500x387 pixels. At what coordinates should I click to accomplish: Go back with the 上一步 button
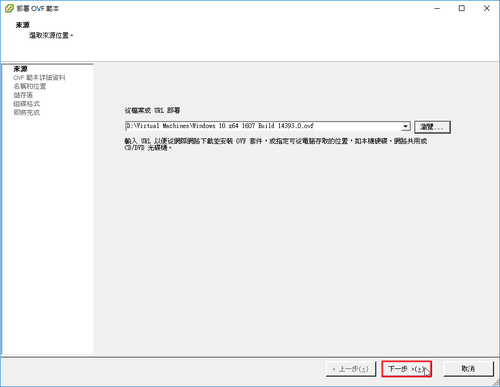point(351,369)
